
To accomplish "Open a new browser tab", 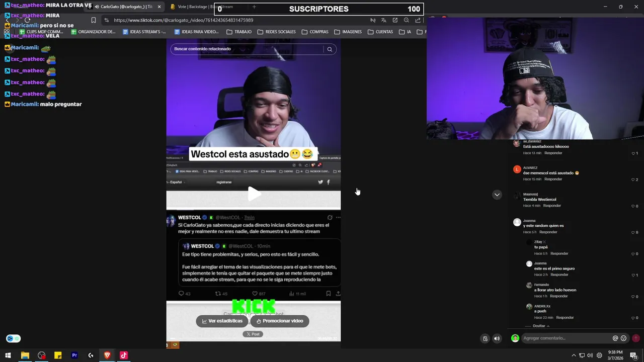I will tap(254, 7).
